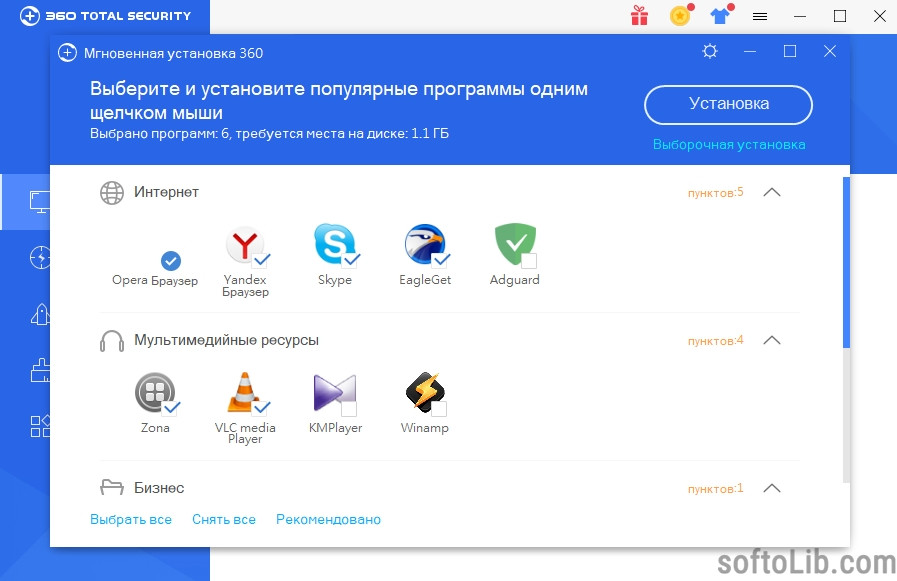This screenshot has width=897, height=581.
Task: Uncheck the EagleGet checkbox
Action: (x=440, y=260)
